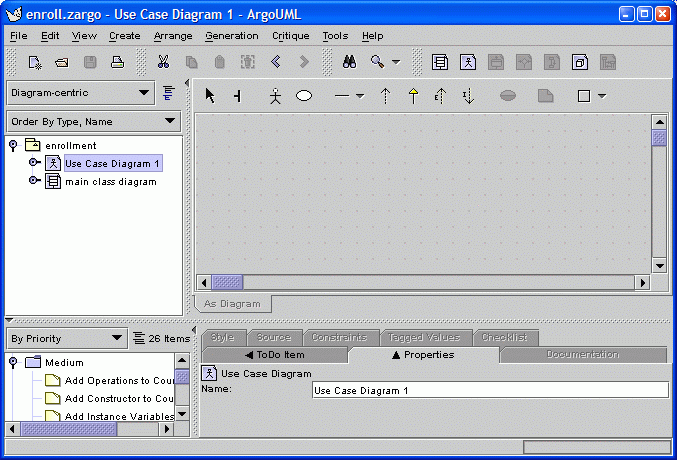This screenshot has width=677, height=460.
Task: Select the Generalization yellow arrow tool
Action: [413, 96]
